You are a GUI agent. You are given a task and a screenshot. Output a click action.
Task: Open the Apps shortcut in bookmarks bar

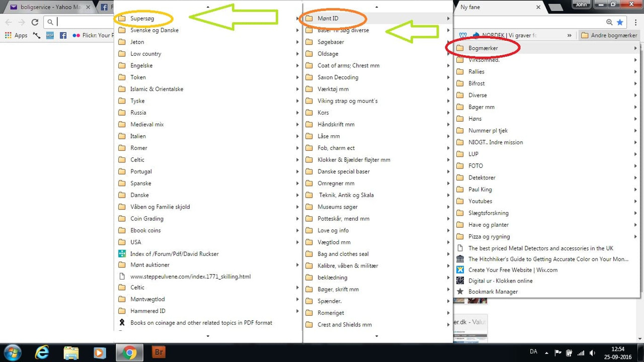16,35
